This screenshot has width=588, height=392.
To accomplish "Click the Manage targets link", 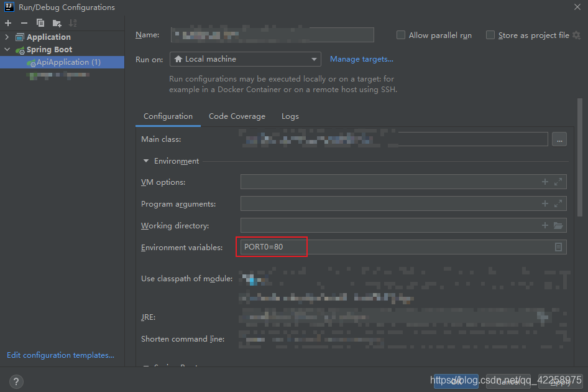I will (x=361, y=58).
